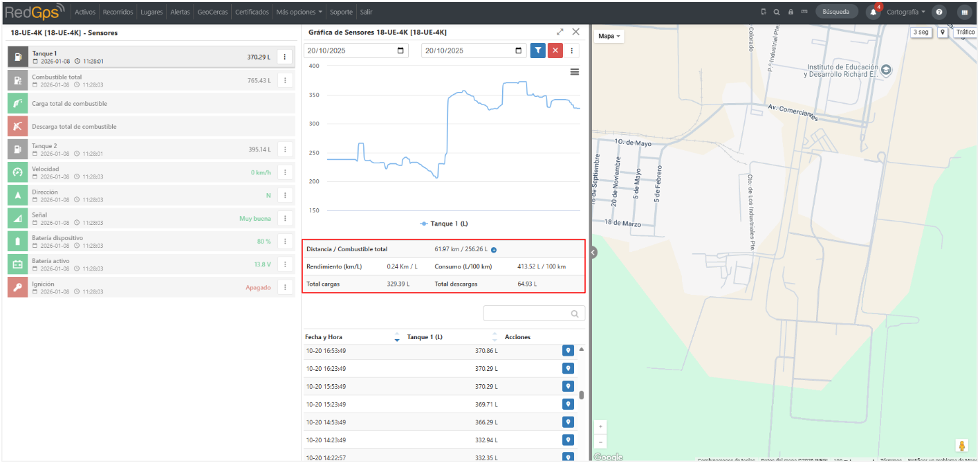This screenshot has width=980, height=463.
Task: Click the add-device icon in the top bar
Action: click(763, 12)
